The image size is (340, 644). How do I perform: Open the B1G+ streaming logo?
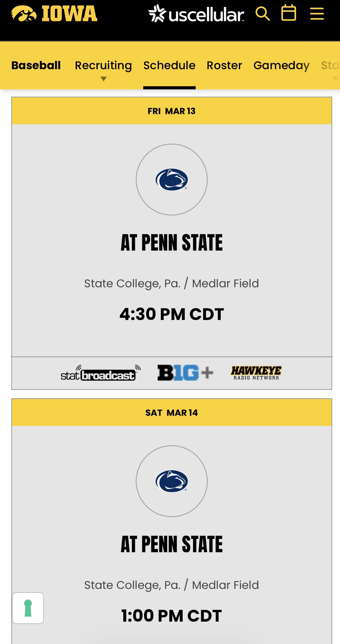click(185, 373)
